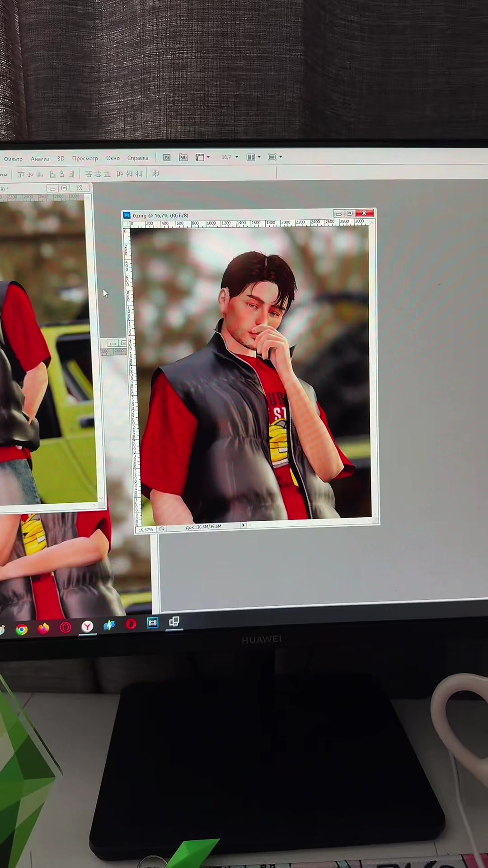Viewport: 488px width, 868px height.
Task: Close the 0.png document window
Action: (364, 213)
